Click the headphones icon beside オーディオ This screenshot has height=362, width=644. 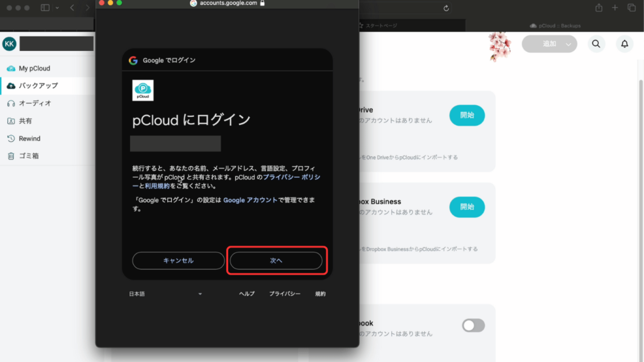(11, 104)
